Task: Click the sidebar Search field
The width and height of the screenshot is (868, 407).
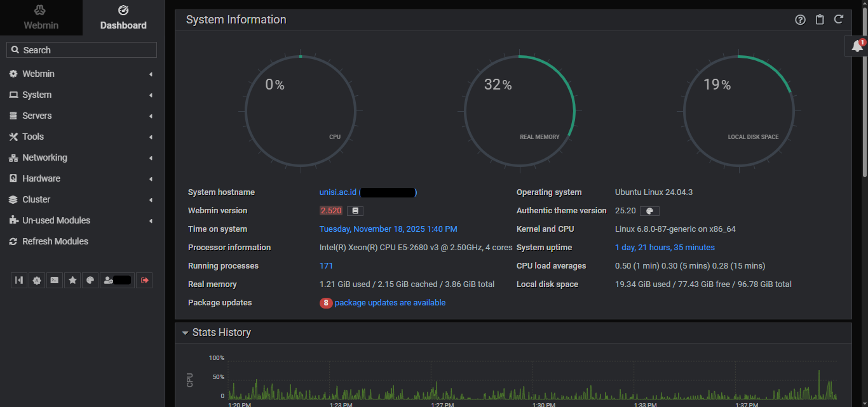Action: tap(81, 50)
